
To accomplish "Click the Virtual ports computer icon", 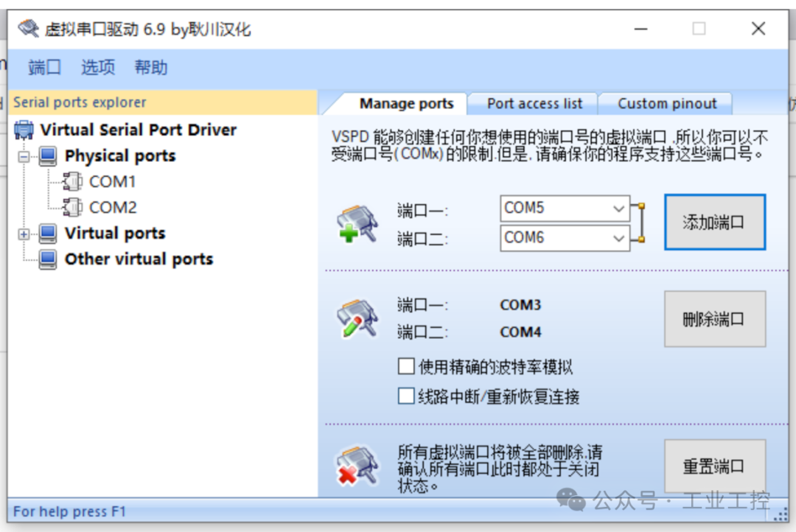I will (48, 234).
